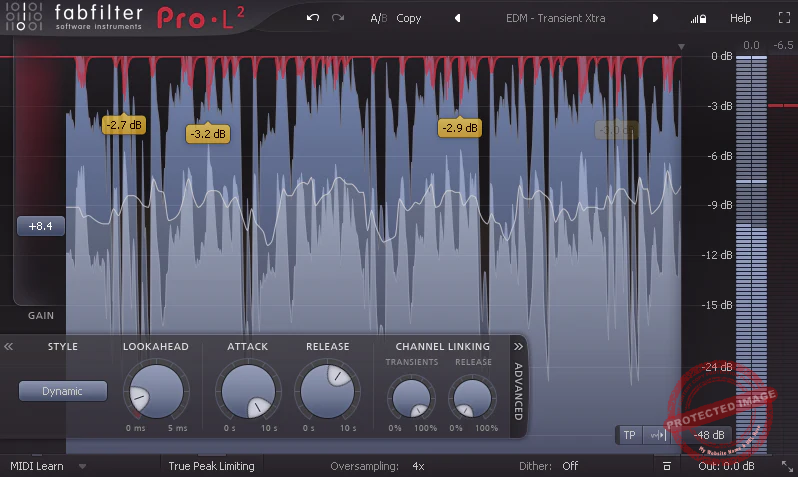Click the resize corner arrow icon

(x=787, y=466)
